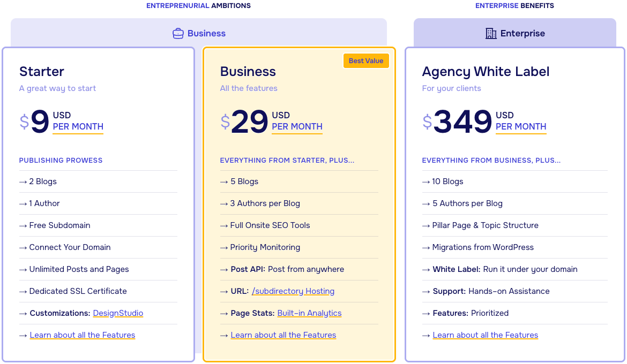The height and width of the screenshot is (364, 627).
Task: Open Agency White Label's Learn about Features link
Action: point(486,335)
